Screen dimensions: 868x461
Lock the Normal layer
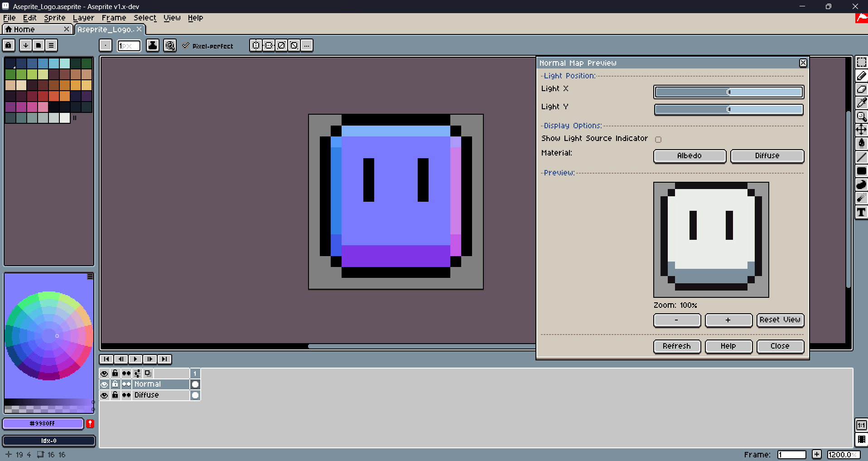coord(115,384)
